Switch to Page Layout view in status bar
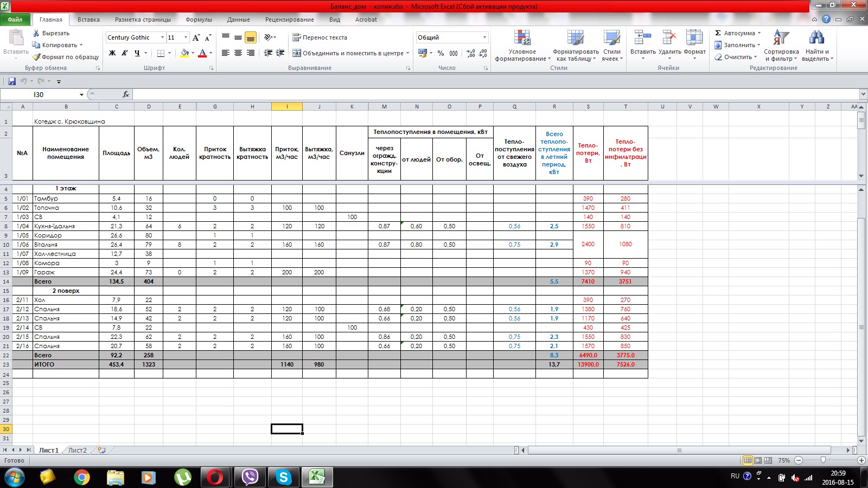This screenshot has height=488, width=868. click(x=758, y=460)
